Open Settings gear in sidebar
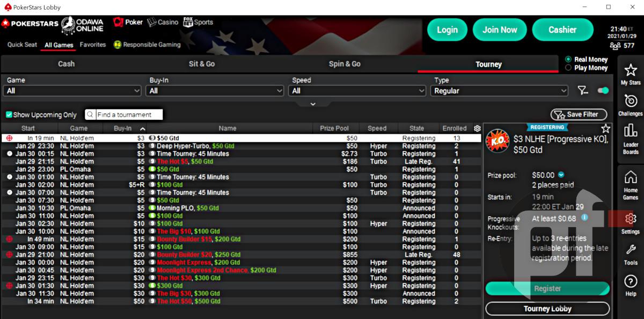 pyautogui.click(x=631, y=219)
